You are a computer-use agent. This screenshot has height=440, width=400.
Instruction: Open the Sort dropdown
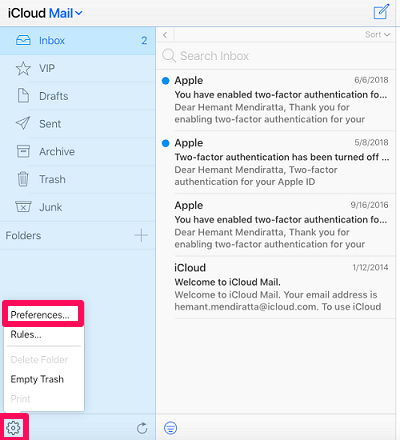[377, 35]
